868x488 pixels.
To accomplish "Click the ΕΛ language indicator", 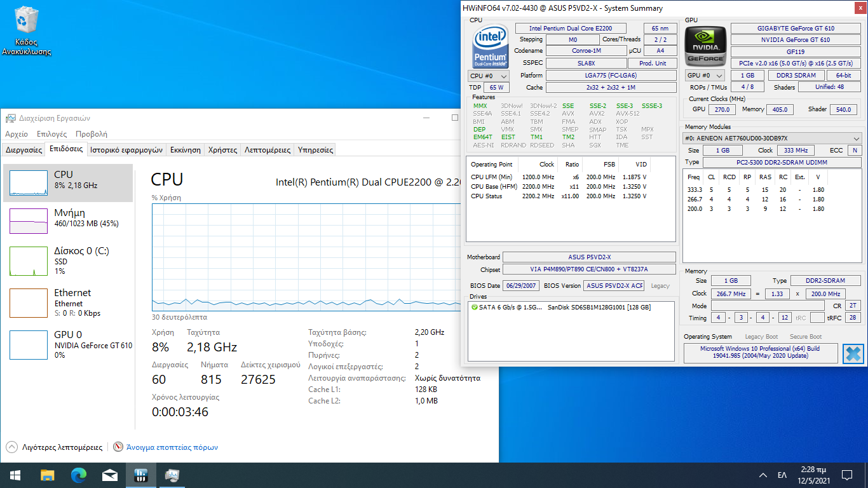I will click(782, 475).
